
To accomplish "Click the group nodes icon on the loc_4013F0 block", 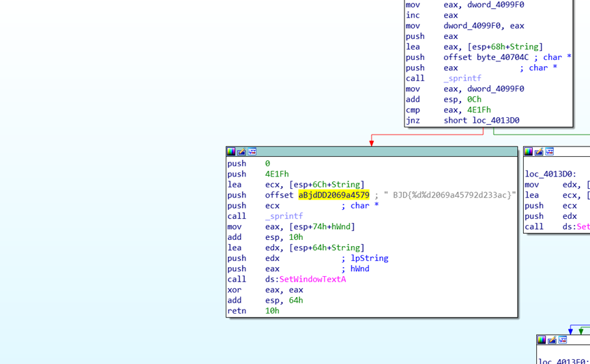I will [x=563, y=340].
